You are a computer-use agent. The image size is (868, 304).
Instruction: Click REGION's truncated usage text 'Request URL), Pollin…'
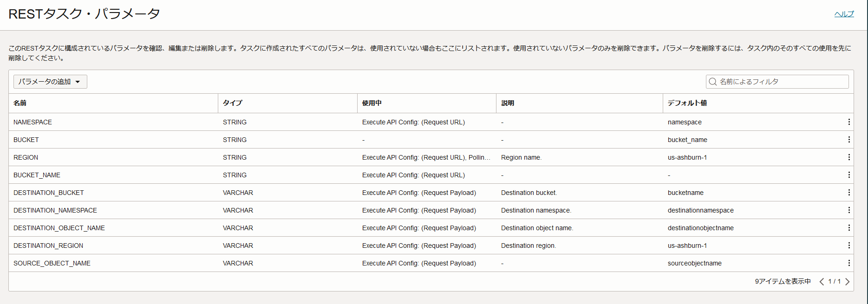click(x=456, y=157)
